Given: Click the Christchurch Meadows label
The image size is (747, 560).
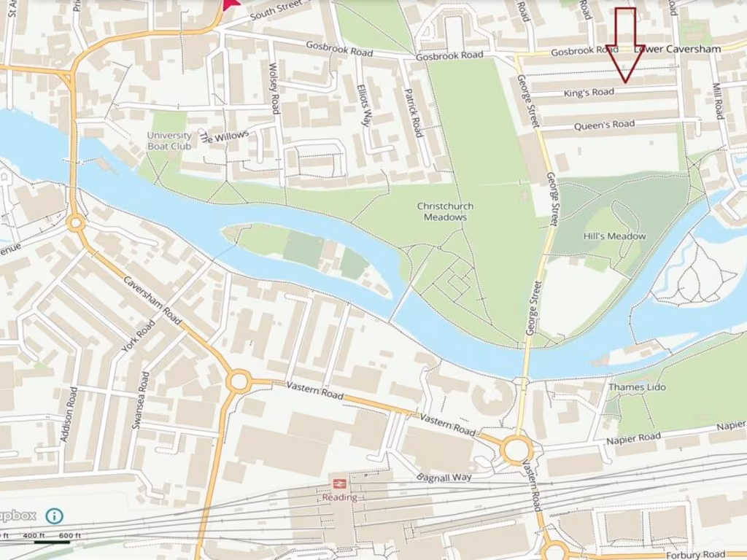Looking at the screenshot, I should pos(446,211).
